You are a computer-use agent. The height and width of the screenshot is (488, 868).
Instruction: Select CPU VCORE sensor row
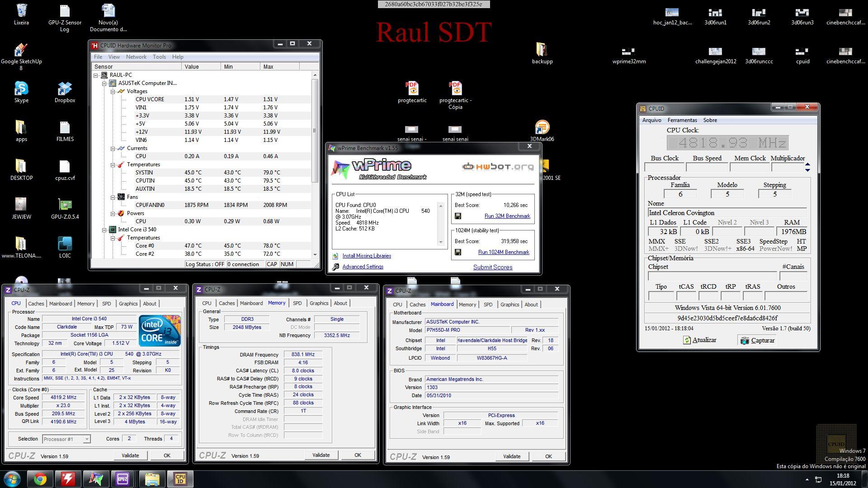tap(202, 99)
